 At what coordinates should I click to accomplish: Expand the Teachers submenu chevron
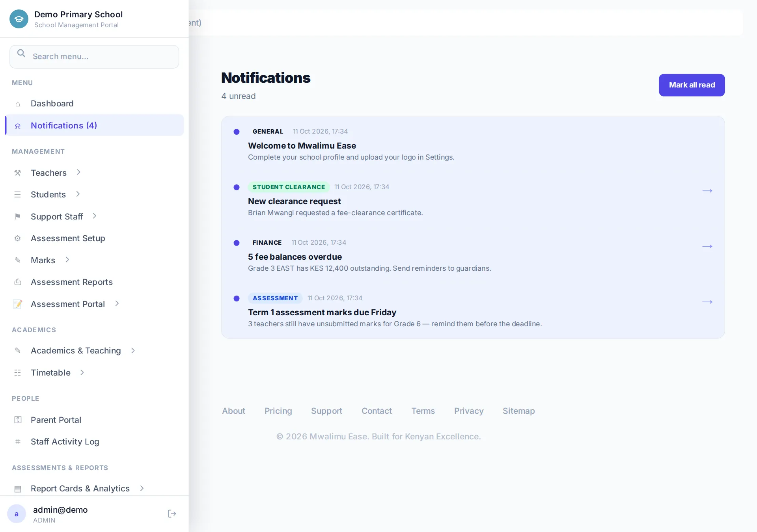point(79,172)
